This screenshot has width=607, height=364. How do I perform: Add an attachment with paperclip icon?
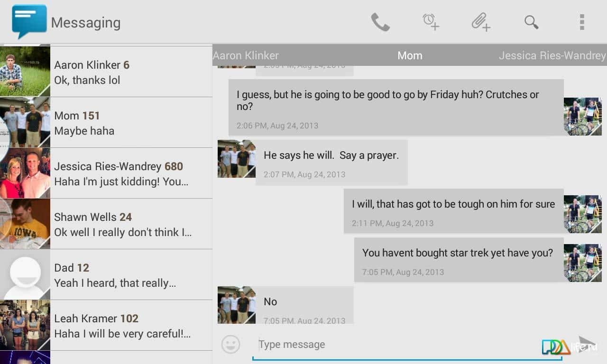coord(481,22)
